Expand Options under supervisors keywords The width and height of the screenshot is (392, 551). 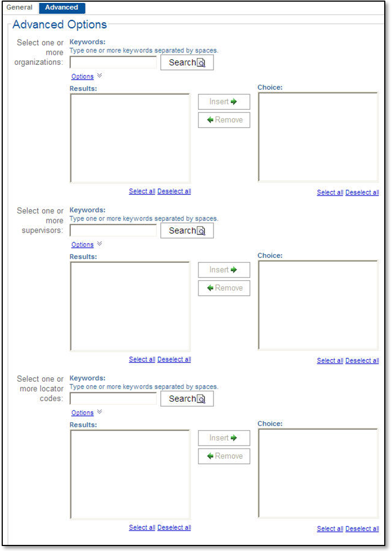[x=83, y=245]
